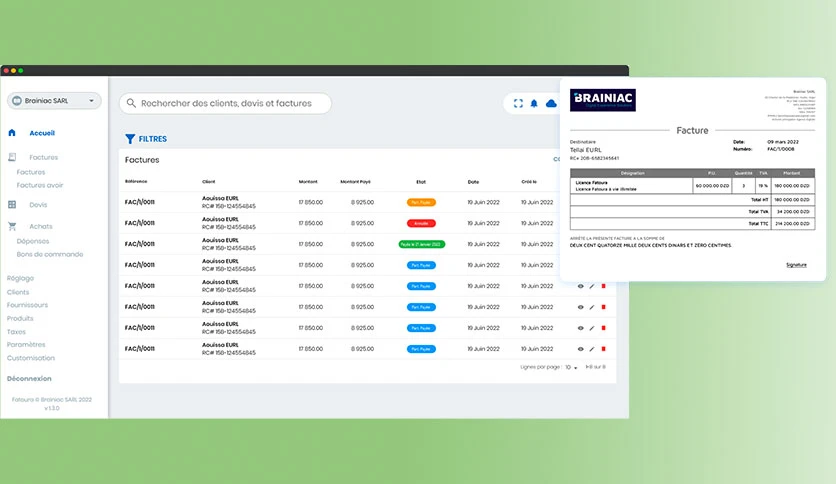
Task: Open Dépenses under Achats
Action: (33, 241)
